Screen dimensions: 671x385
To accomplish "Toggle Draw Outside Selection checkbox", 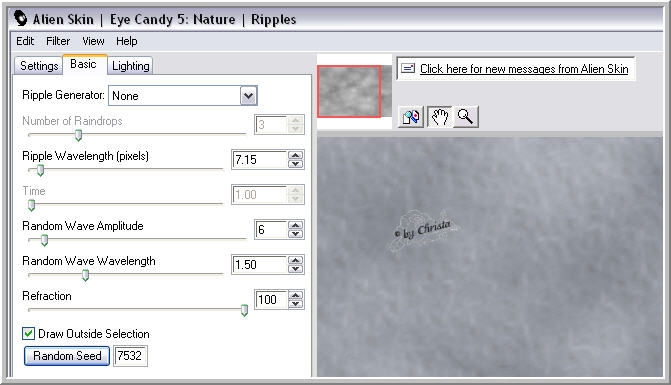I will [28, 333].
